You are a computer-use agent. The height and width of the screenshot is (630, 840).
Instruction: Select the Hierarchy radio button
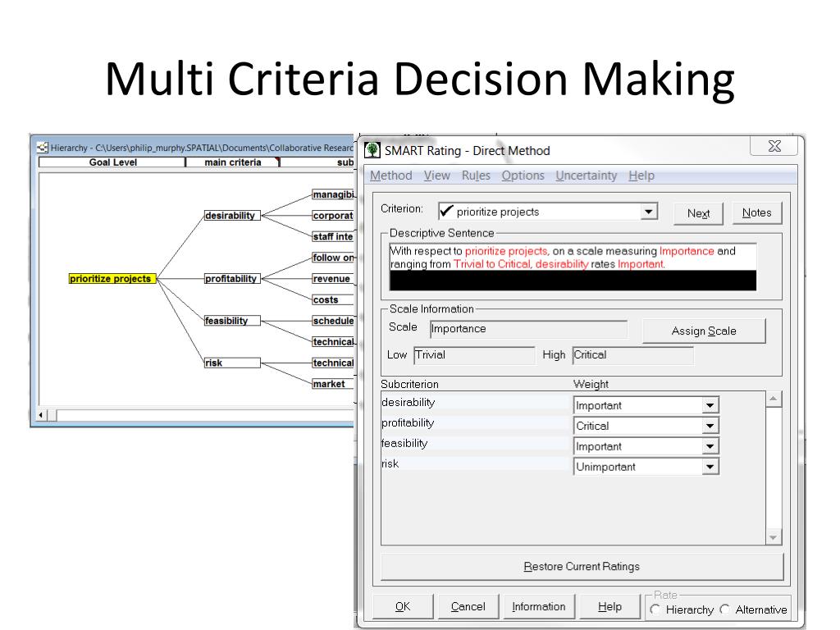pos(655,609)
